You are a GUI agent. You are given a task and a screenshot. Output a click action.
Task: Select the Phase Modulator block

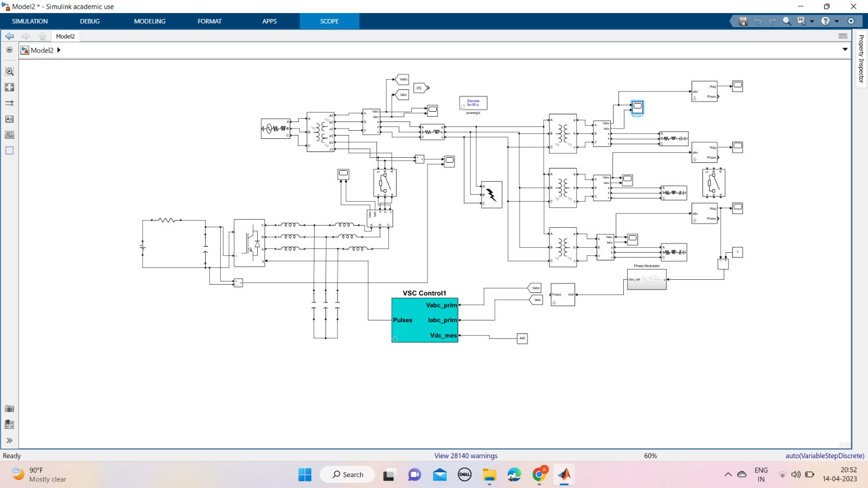pyautogui.click(x=647, y=279)
